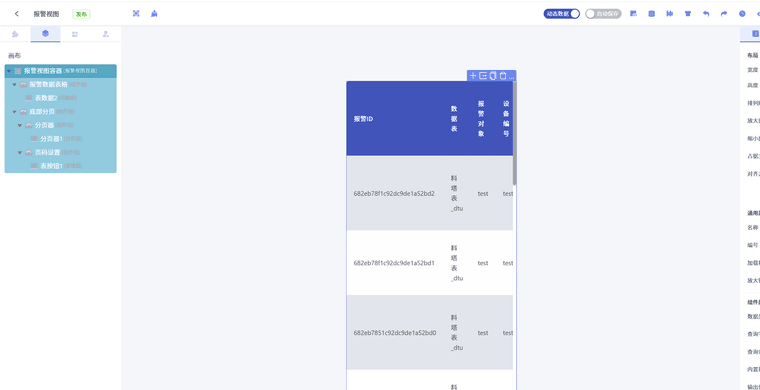Viewport: 760px width, 390px height.
Task: Collapse the 报警数据表格 tree node
Action: [14, 84]
